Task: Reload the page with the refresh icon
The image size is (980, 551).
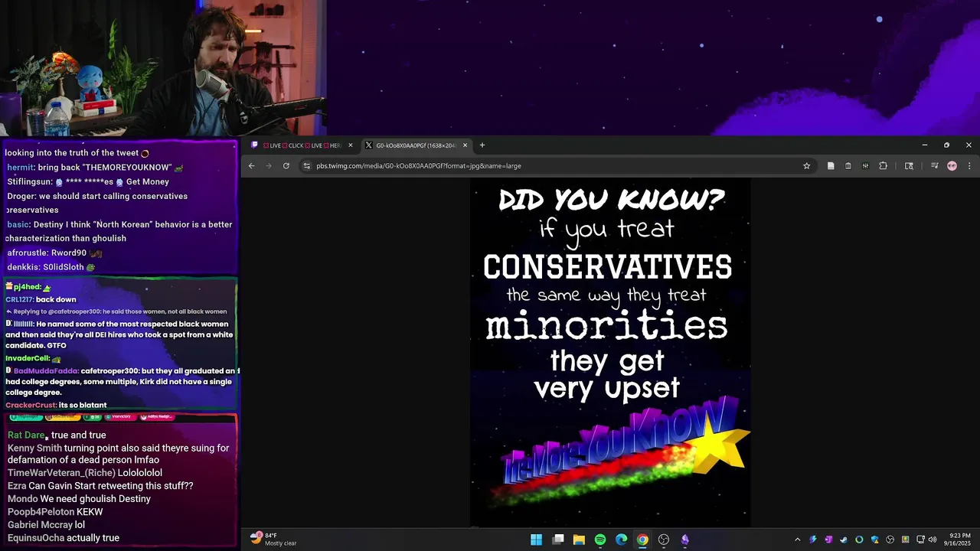Action: 286,166
